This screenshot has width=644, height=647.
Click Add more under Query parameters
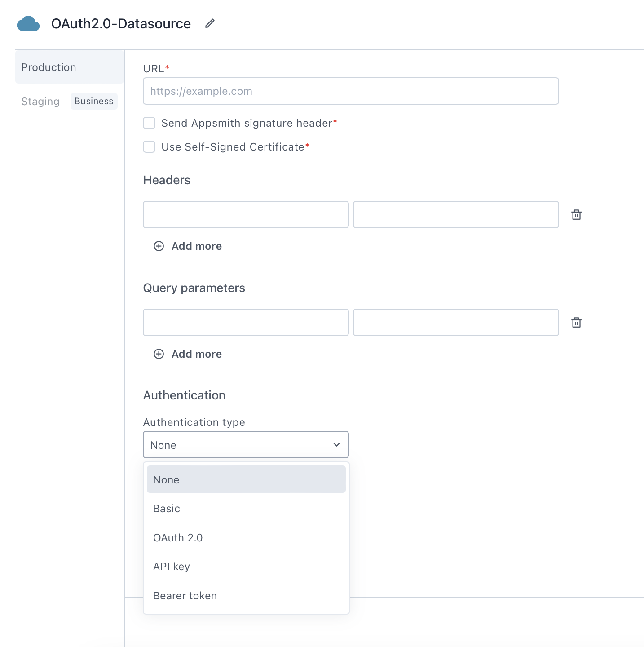[196, 354]
